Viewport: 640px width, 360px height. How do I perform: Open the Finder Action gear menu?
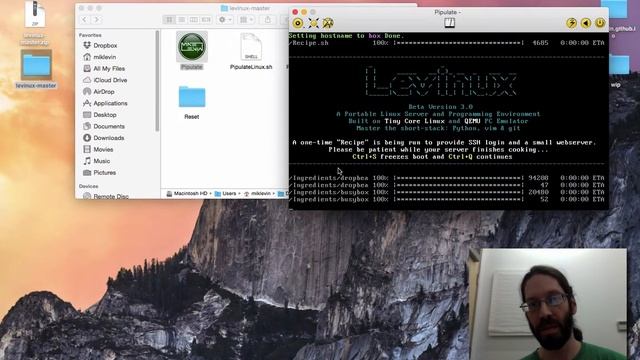[x=225, y=19]
